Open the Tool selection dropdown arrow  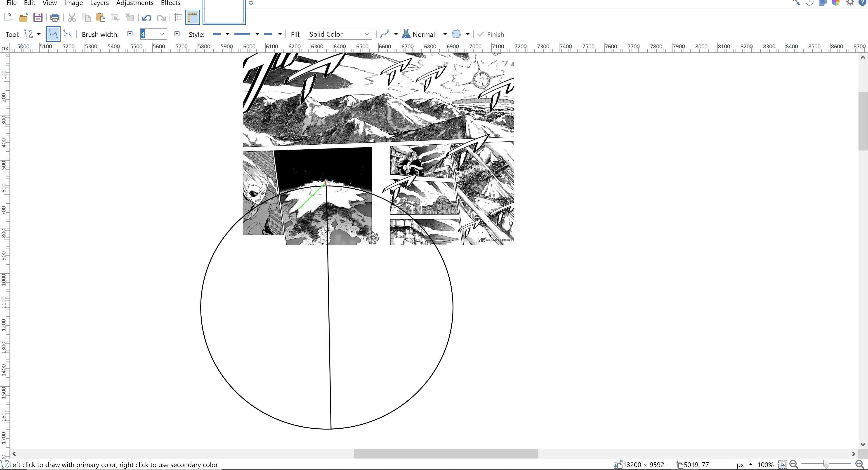pos(39,34)
